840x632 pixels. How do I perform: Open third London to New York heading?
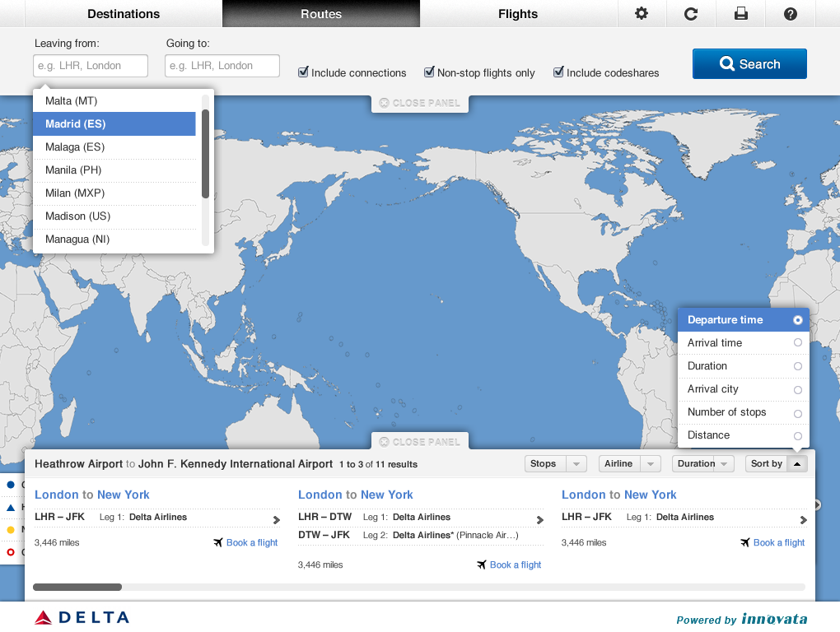pos(619,495)
